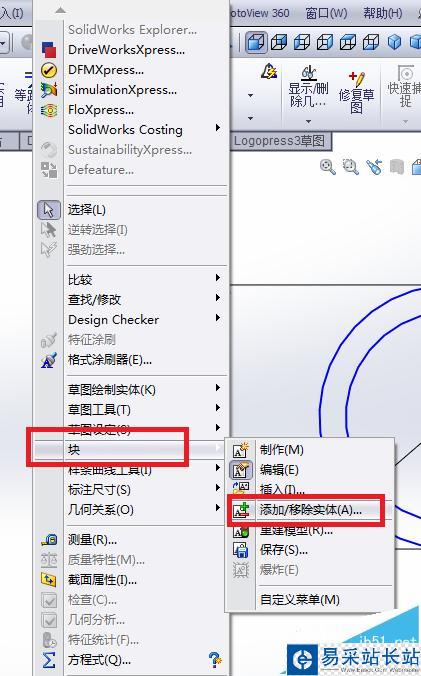421x676 pixels.
Task: Choose 添加/移除实体(A) entry
Action: pyautogui.click(x=310, y=510)
